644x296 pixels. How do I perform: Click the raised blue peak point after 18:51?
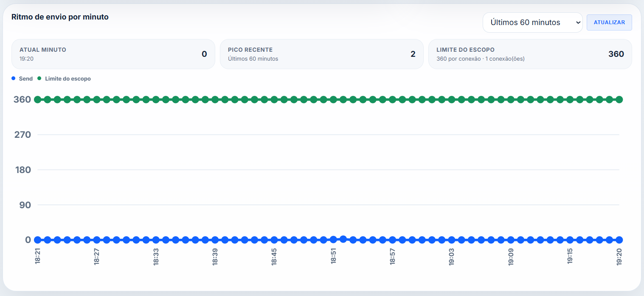(343, 239)
